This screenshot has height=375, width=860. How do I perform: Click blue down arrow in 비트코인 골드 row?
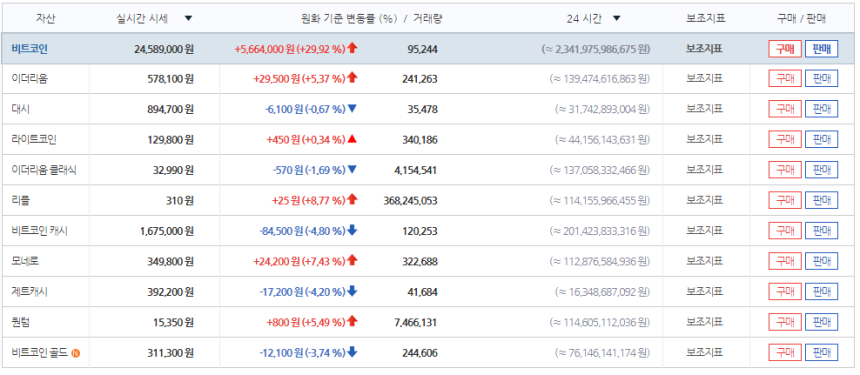pos(352,353)
